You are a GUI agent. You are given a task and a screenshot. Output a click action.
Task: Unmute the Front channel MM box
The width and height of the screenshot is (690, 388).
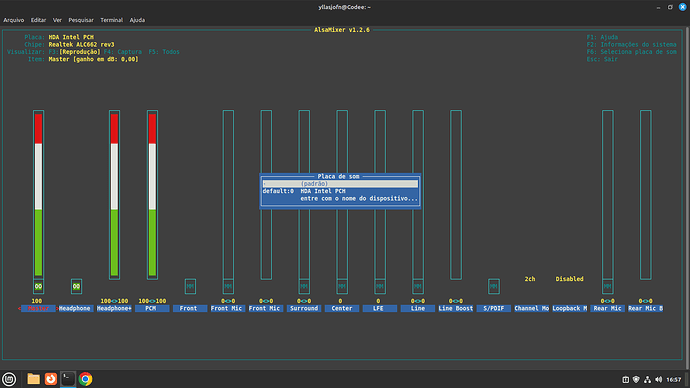(x=190, y=286)
